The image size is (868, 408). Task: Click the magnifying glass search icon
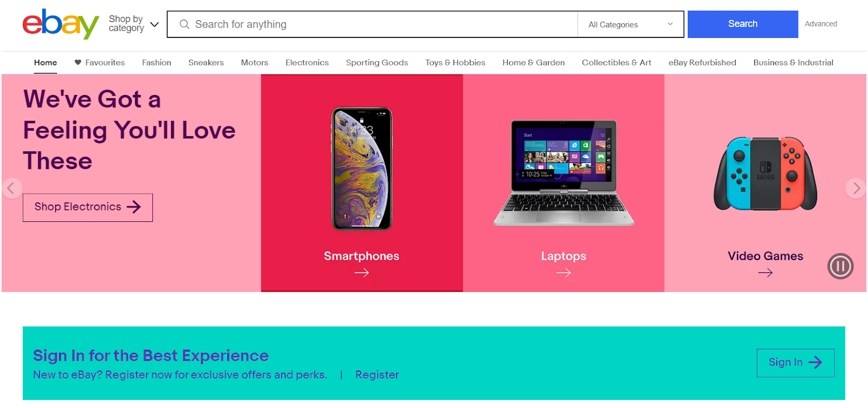(184, 24)
